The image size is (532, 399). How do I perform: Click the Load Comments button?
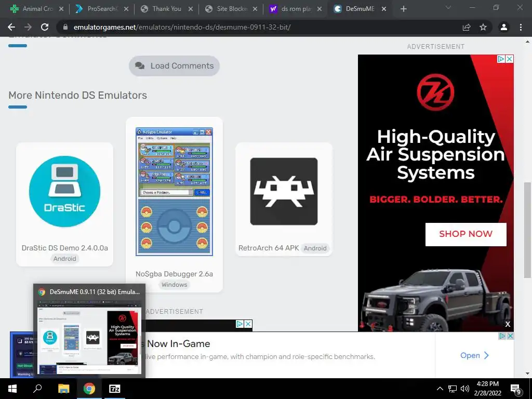174,66
